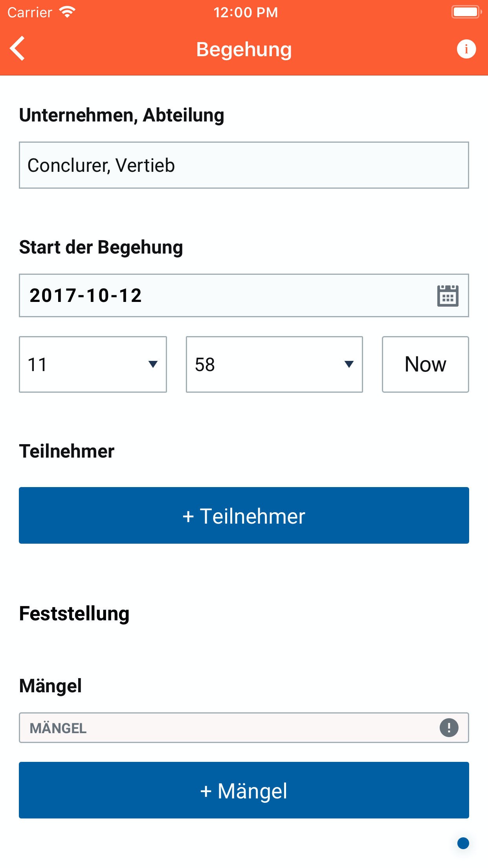The width and height of the screenshot is (488, 868).
Task: Tap the Begehung page title
Action: tap(244, 50)
